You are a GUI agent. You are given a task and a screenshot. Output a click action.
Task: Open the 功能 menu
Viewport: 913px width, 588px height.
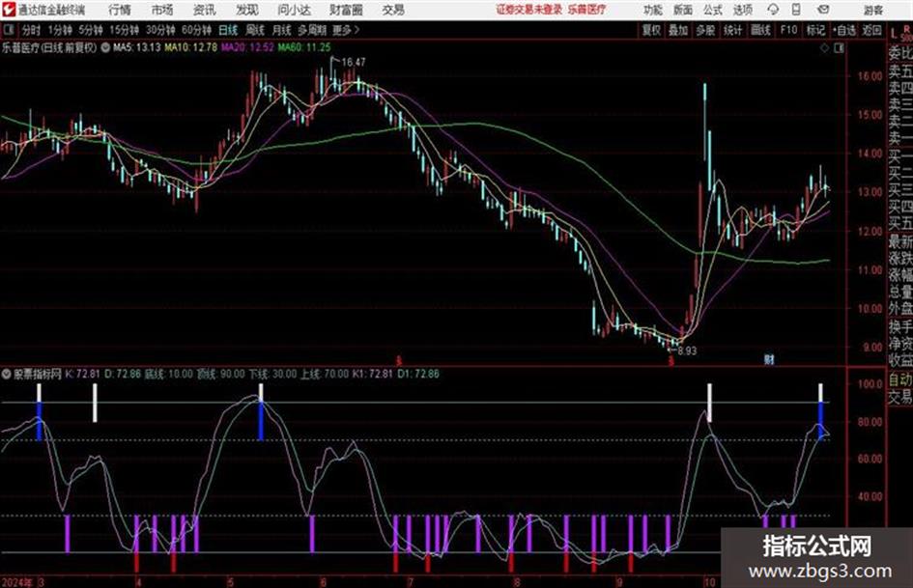pos(653,10)
